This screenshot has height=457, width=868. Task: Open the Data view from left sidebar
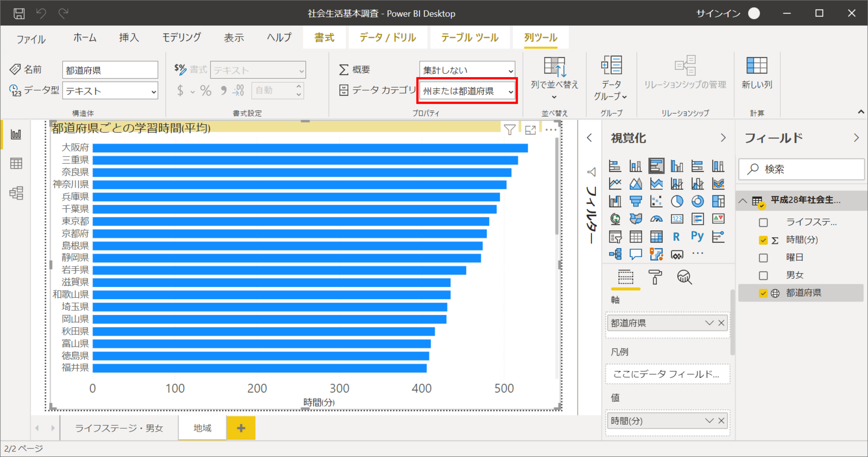16,163
